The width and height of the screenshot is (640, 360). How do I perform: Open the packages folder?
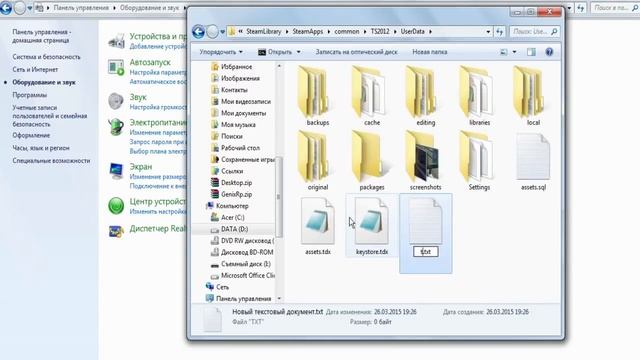tap(372, 160)
